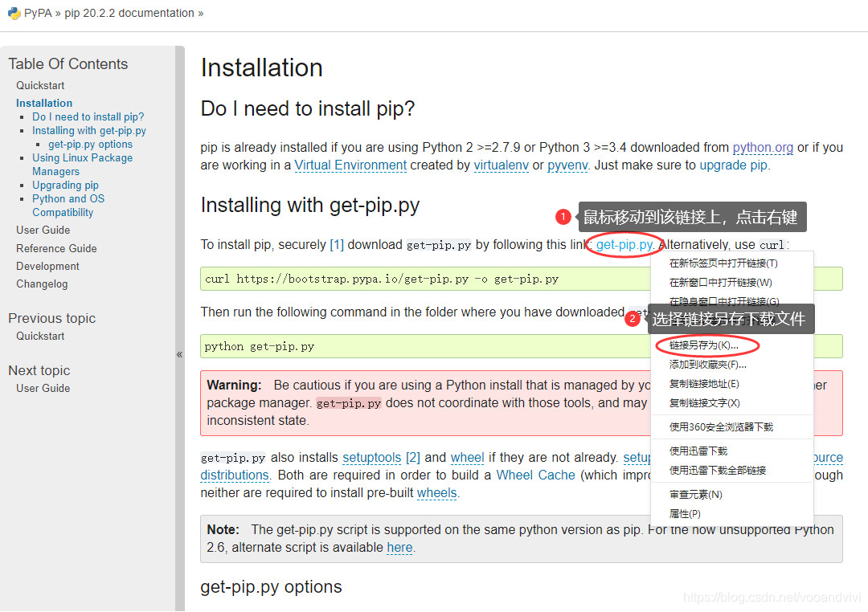Follow the Wheel Cache link

pyautogui.click(x=536, y=475)
